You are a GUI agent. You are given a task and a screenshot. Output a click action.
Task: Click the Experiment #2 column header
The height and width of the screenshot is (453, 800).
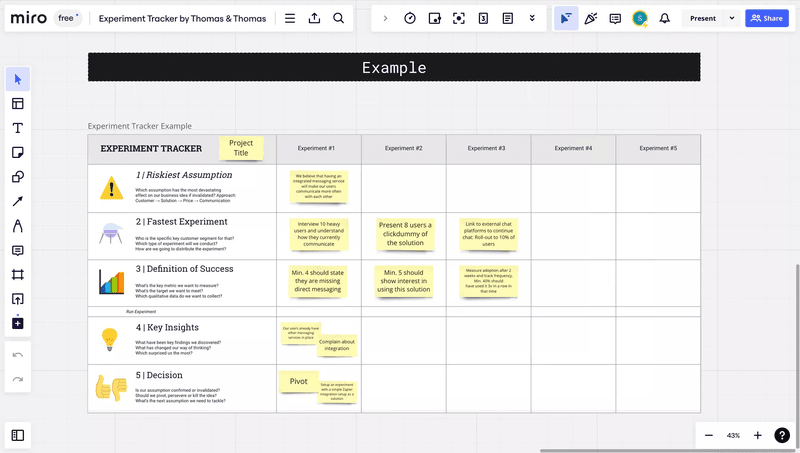[404, 148]
